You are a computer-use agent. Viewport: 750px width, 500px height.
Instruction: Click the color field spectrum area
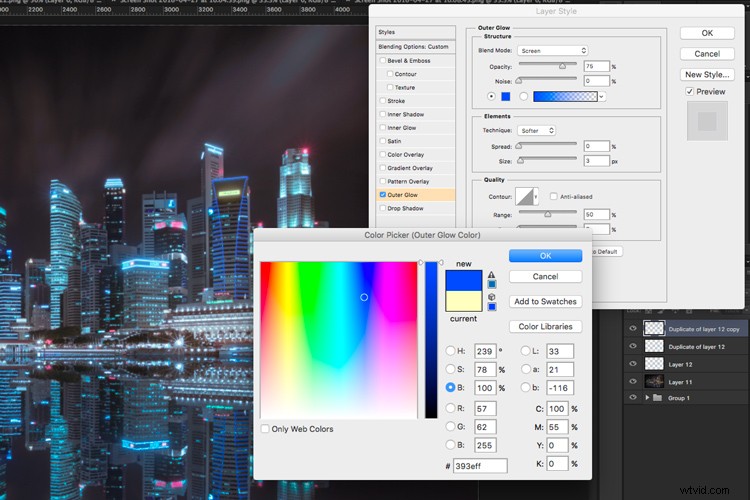pos(339,340)
